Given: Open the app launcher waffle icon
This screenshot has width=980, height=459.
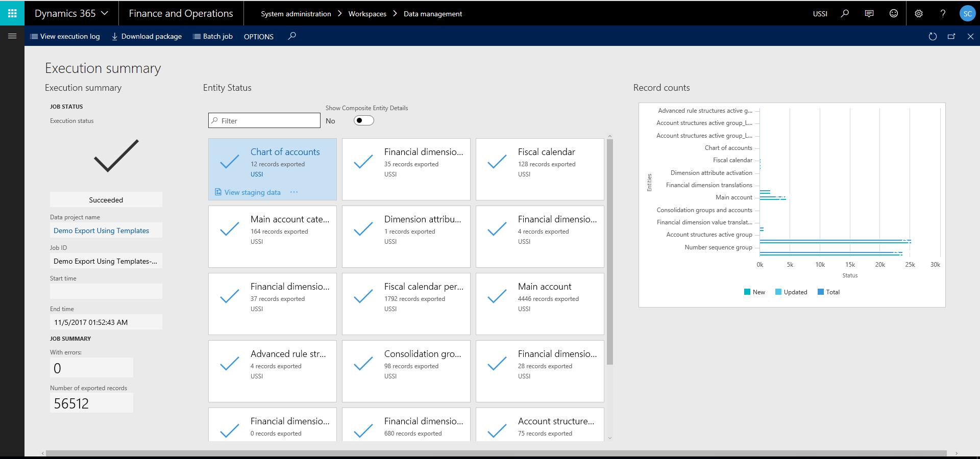Looking at the screenshot, I should (x=12, y=13).
